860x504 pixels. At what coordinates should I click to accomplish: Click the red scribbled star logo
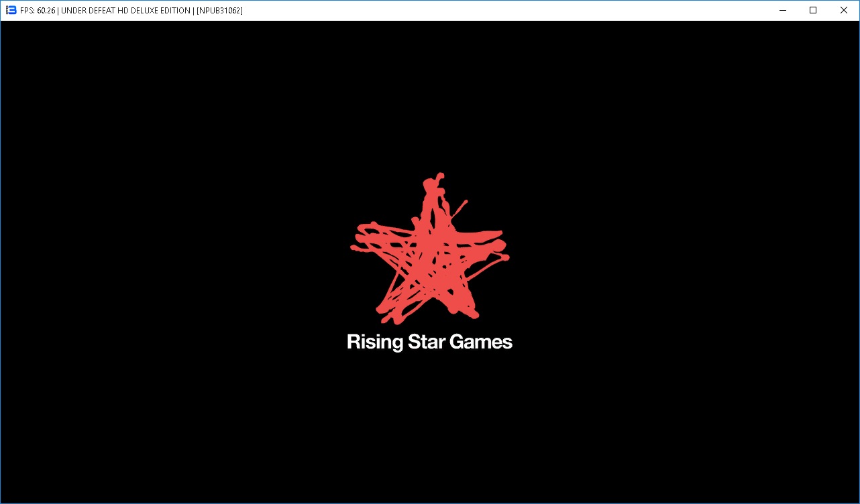[x=429, y=249]
